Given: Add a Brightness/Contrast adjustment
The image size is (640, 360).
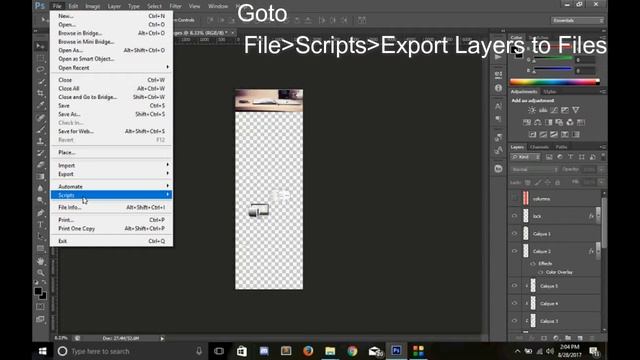Looking at the screenshot, I should point(532,110).
